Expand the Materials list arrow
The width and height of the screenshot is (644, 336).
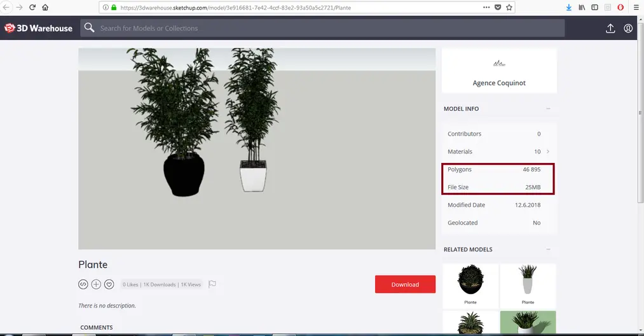pyautogui.click(x=548, y=151)
